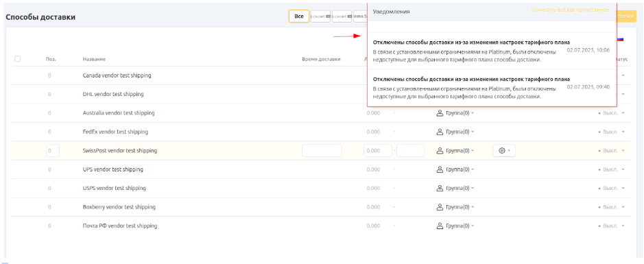Expand user groups for Почта РФ vendor shipping
Viewport: 644px width, 264px height.
coord(455,226)
